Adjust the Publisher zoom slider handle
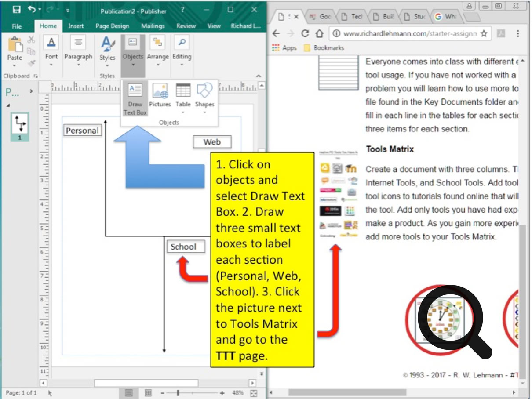The width and height of the screenshot is (532, 399). [x=178, y=392]
